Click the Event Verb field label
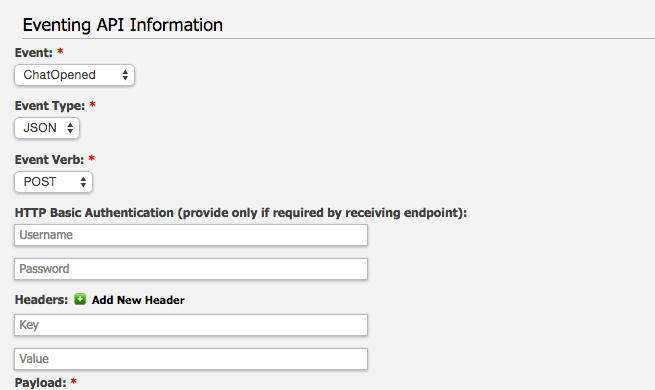The width and height of the screenshot is (655, 390). [49, 160]
